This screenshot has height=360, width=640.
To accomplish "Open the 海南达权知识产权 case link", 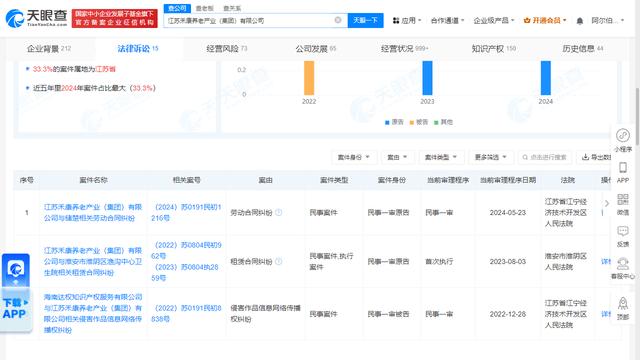I will coord(93,313).
